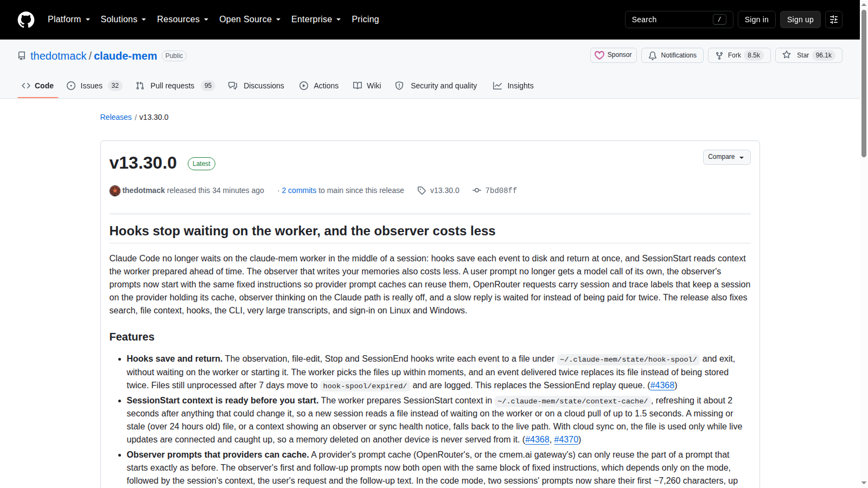Open the Pull requests tab

175,86
